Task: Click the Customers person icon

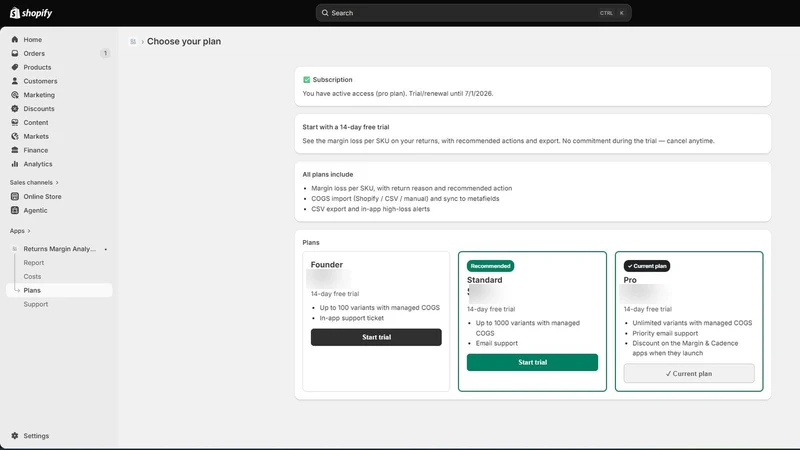Action: pos(15,81)
